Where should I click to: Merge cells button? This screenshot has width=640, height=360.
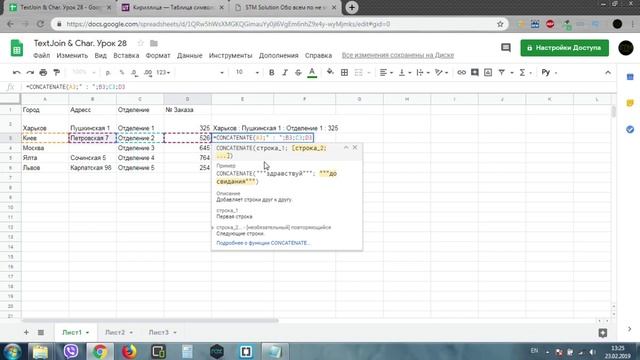(x=358, y=73)
